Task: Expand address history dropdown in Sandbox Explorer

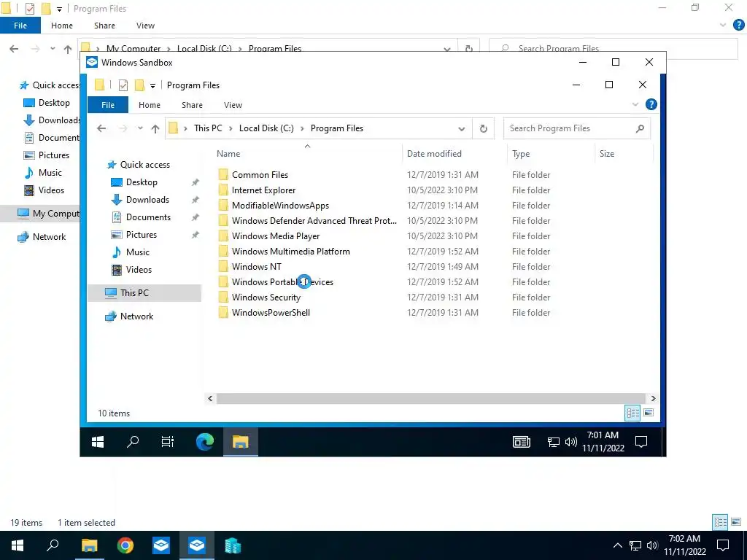Action: point(461,128)
